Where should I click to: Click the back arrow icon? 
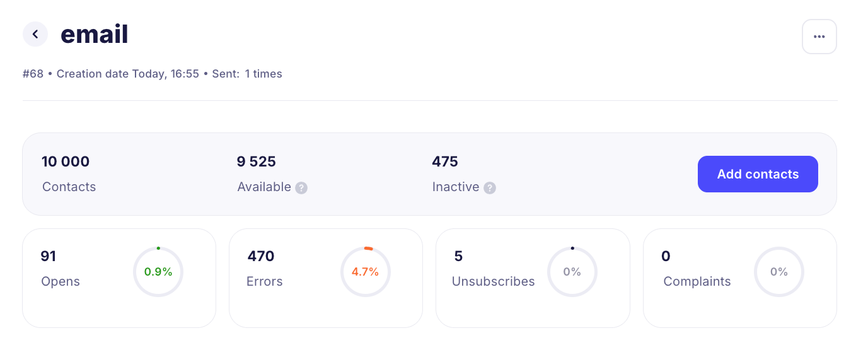(x=35, y=34)
